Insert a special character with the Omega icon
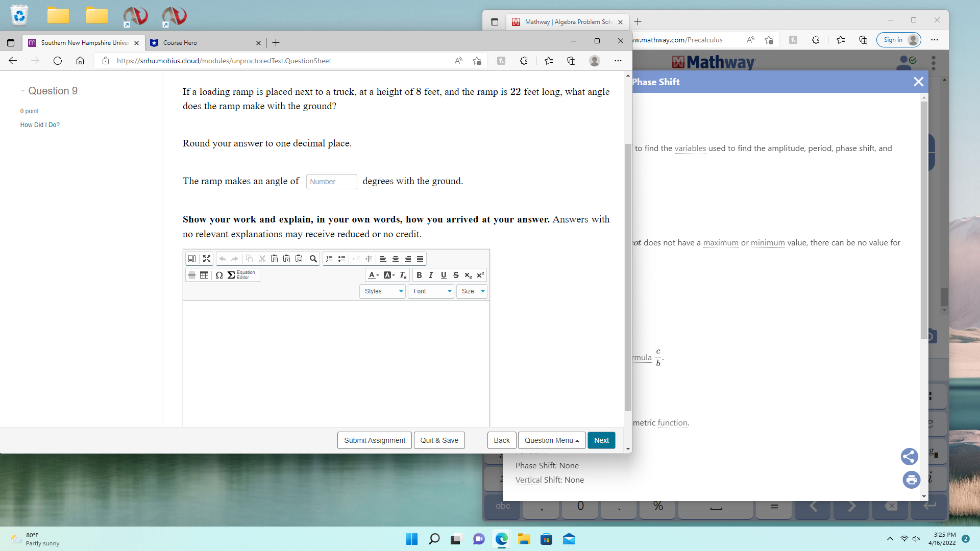 (x=219, y=275)
